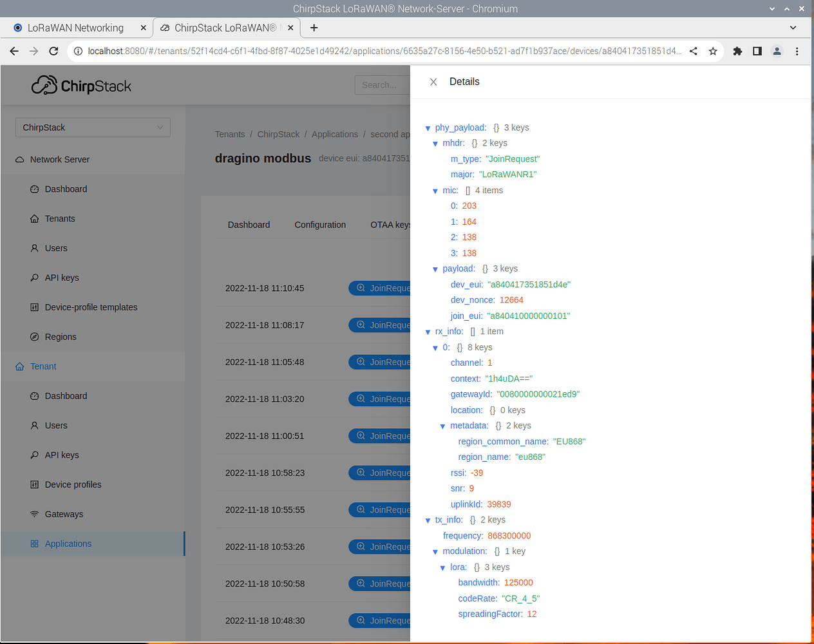Collapse the metadata section under rx_info

[x=442, y=426]
